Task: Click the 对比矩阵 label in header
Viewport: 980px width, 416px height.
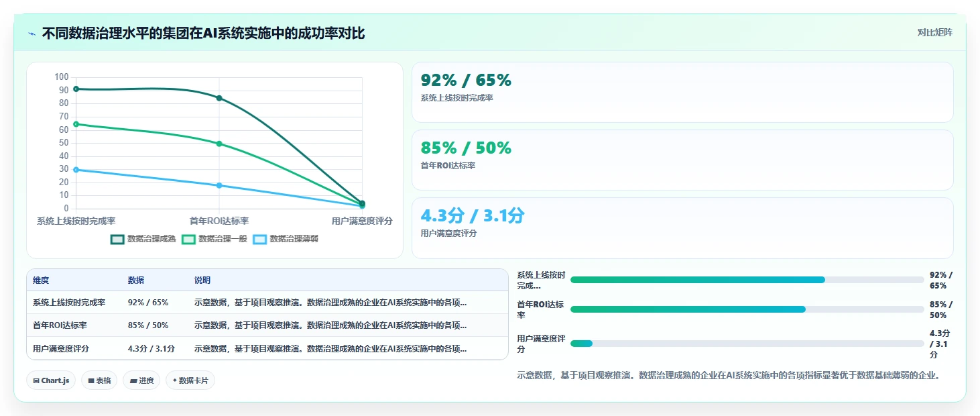Action: [x=934, y=32]
